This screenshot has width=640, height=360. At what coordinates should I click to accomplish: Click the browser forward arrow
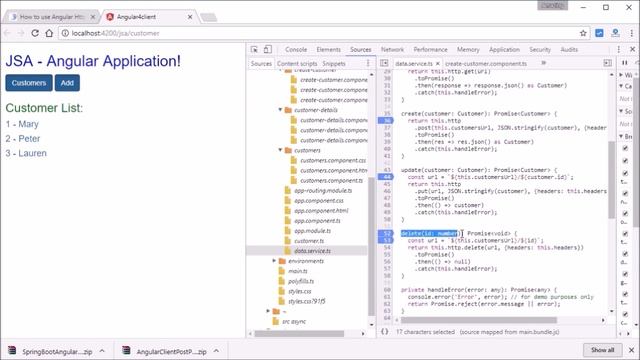pyautogui.click(x=20, y=33)
